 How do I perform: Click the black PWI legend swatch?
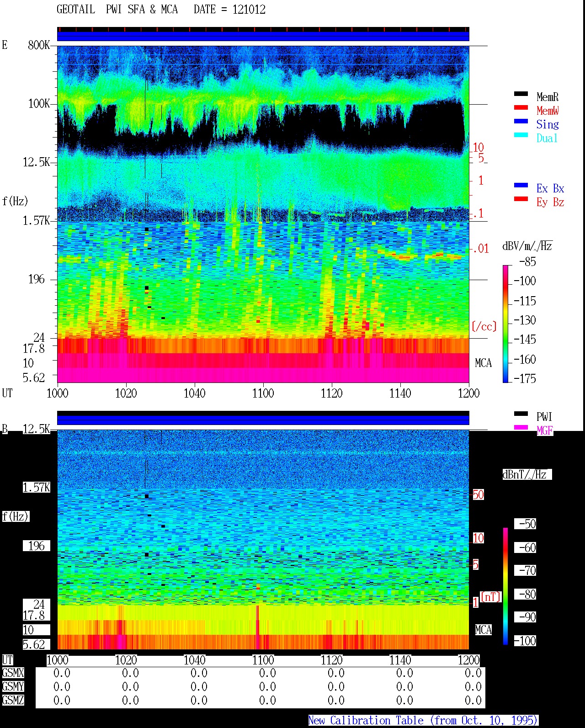[521, 414]
